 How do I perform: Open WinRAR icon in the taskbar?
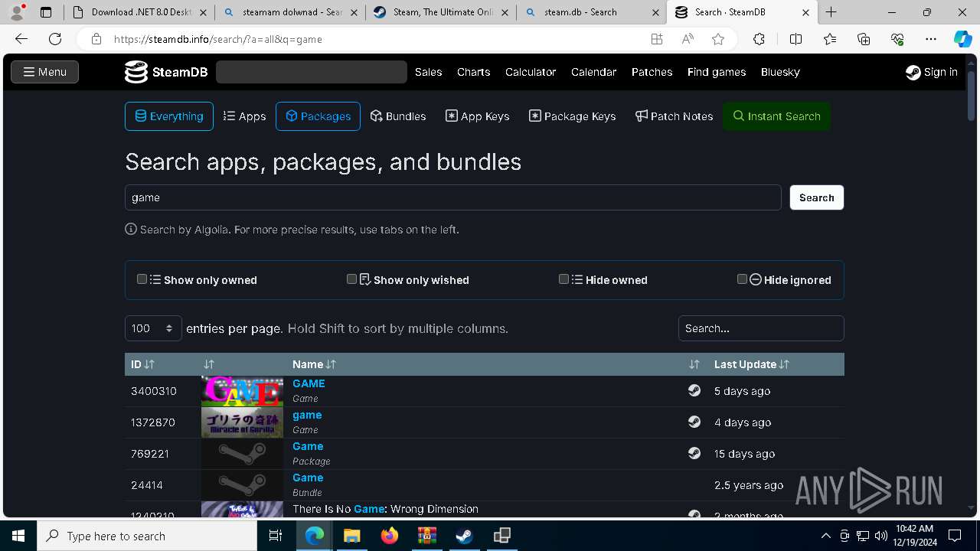[426, 536]
